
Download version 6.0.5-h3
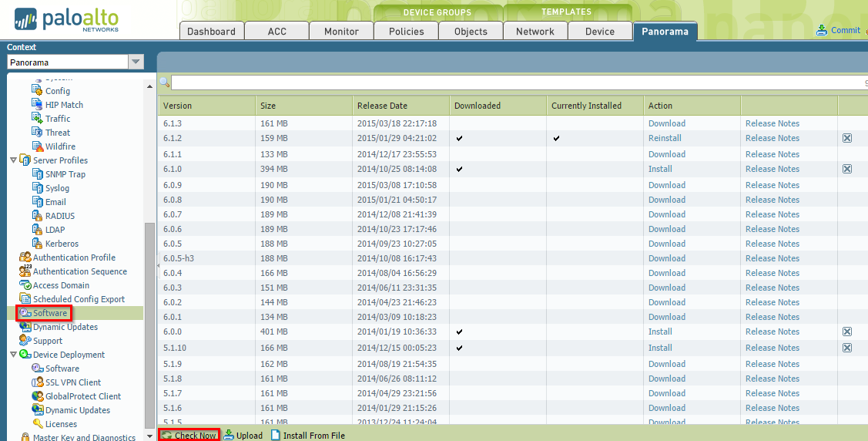pos(666,258)
